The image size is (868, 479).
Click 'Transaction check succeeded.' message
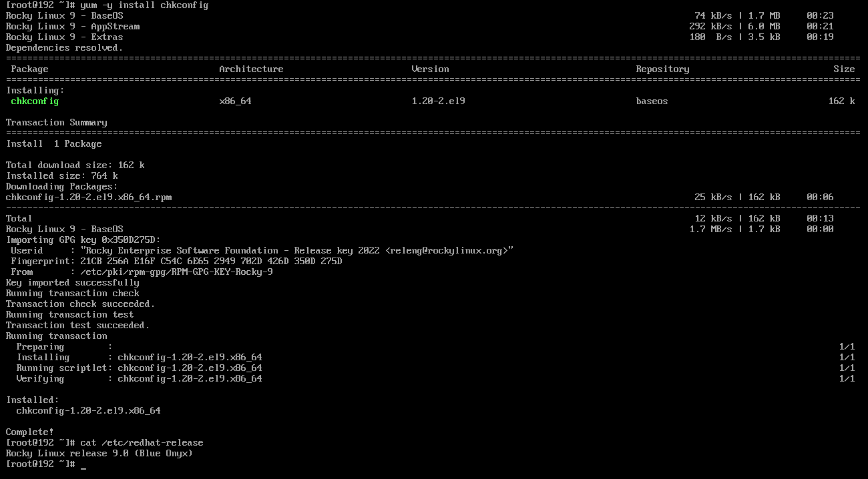tap(81, 304)
